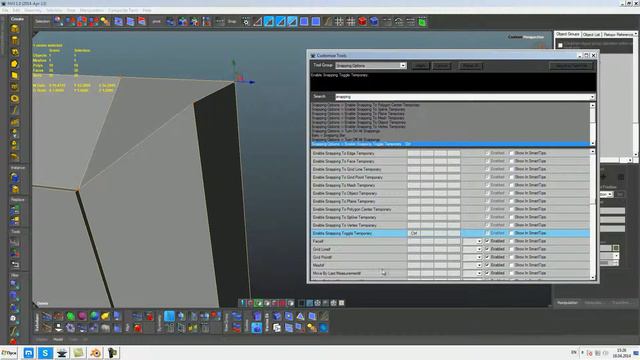The height and width of the screenshot is (360, 640).
Task: Click the green cube icon in top toolbar
Action: click(422, 22)
